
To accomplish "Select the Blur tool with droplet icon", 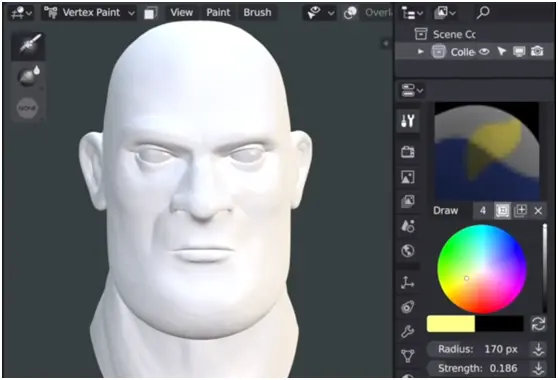I will pos(28,76).
